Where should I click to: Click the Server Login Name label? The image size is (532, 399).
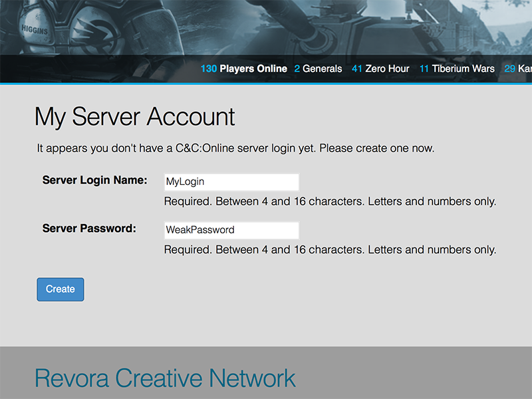coord(94,180)
